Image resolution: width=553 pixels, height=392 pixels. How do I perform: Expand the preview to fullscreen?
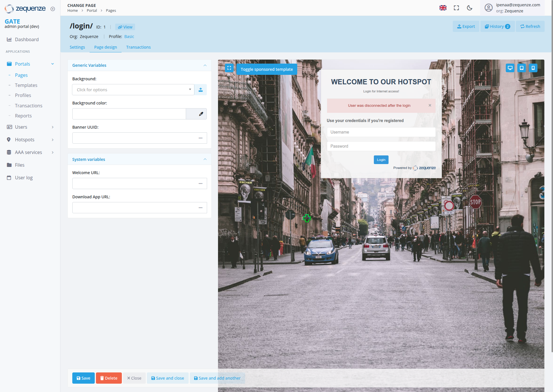click(x=229, y=68)
